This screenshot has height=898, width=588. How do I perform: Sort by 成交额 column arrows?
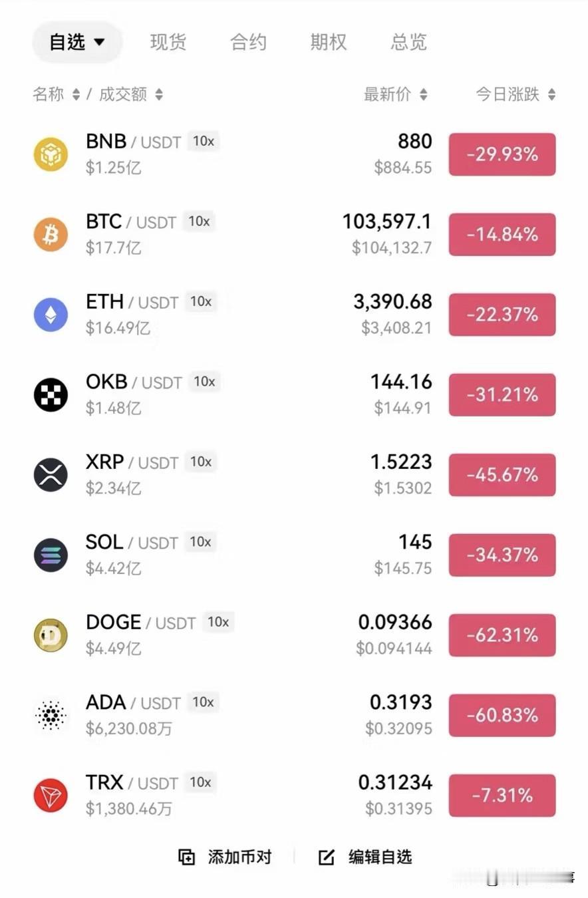(159, 95)
